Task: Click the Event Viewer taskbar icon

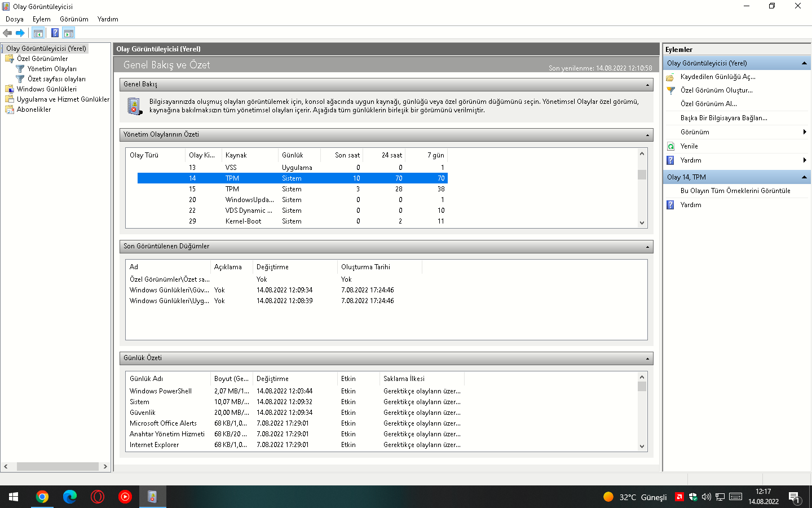Action: click(x=152, y=497)
